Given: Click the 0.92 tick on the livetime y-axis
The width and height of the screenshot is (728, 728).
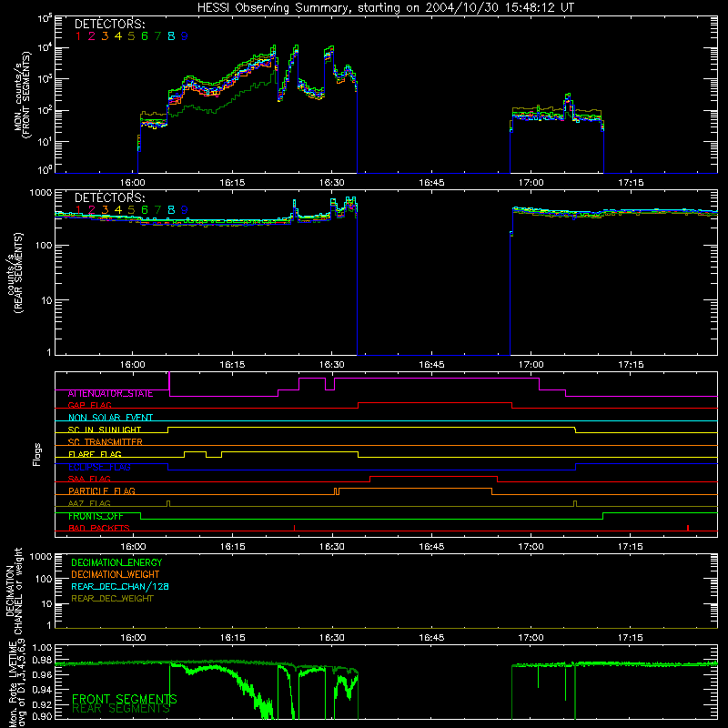Looking at the screenshot, I should point(42,704).
